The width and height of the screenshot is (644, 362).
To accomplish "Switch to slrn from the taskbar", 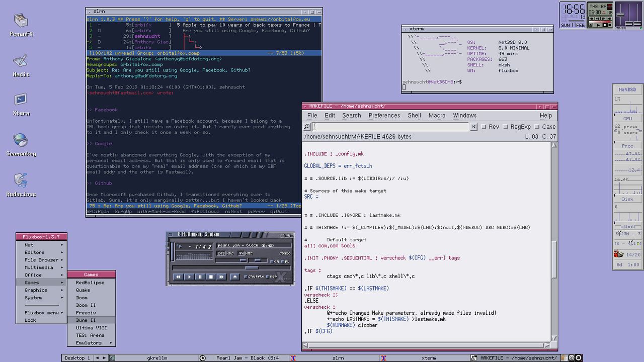I will [x=334, y=358].
